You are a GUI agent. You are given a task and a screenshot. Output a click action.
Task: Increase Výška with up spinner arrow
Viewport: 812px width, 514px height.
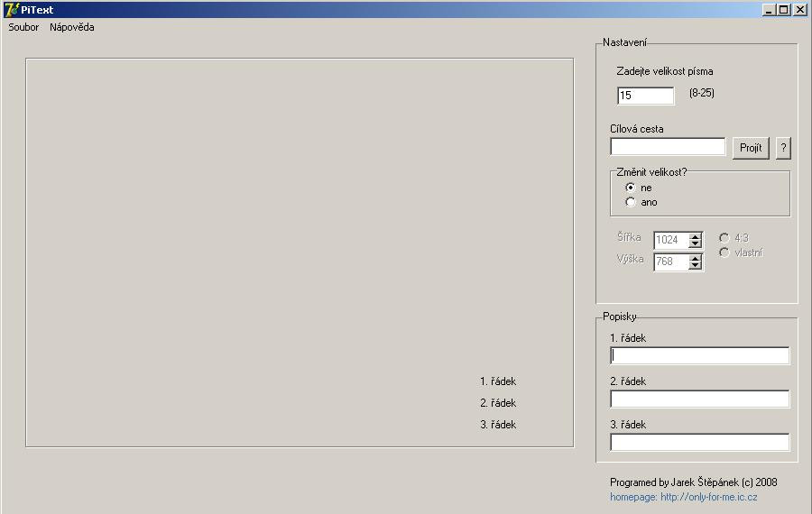[x=695, y=258]
